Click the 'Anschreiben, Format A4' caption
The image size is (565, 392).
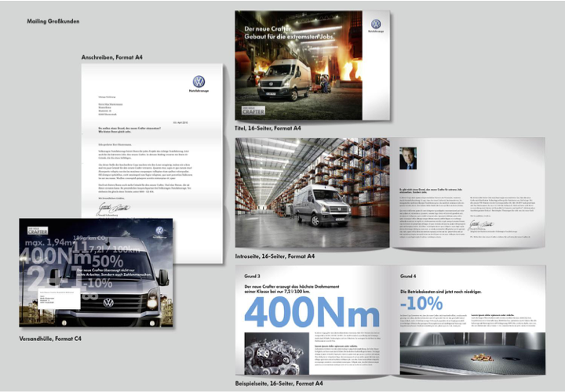[x=112, y=57]
